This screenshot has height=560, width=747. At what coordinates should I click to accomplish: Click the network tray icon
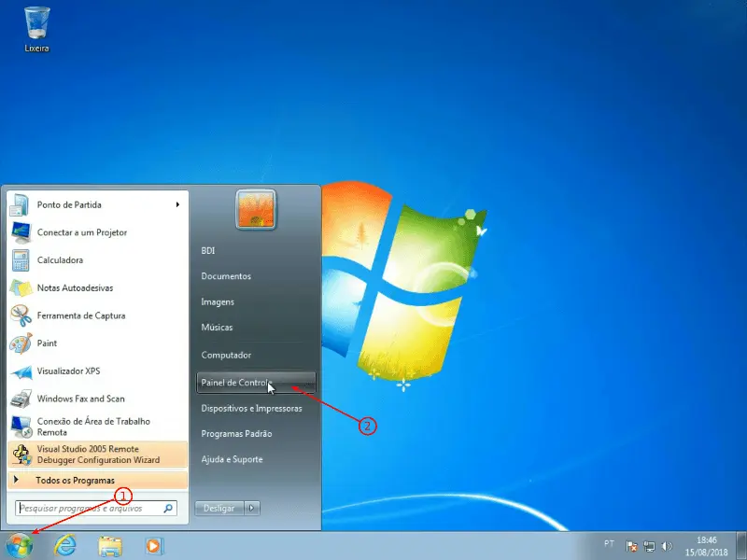click(x=649, y=546)
